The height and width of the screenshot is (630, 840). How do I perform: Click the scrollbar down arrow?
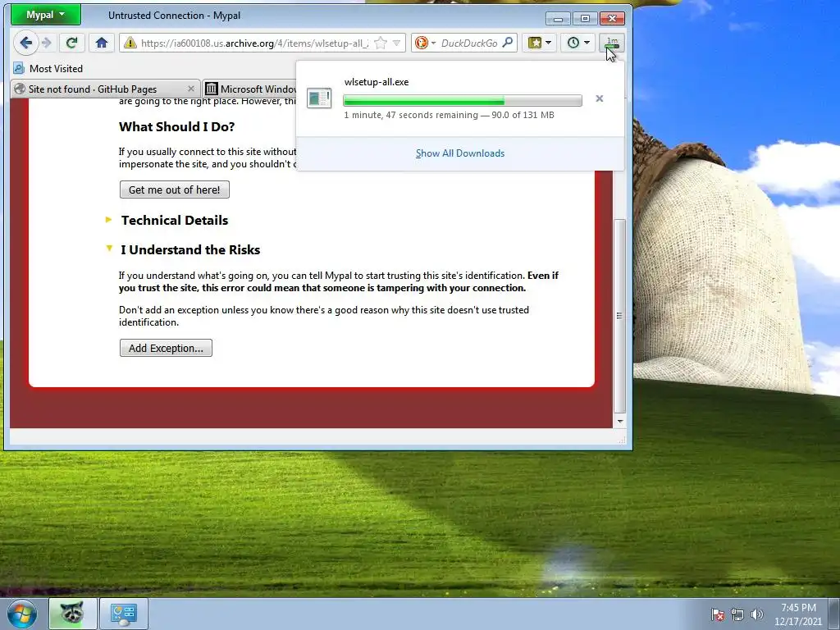(x=620, y=422)
